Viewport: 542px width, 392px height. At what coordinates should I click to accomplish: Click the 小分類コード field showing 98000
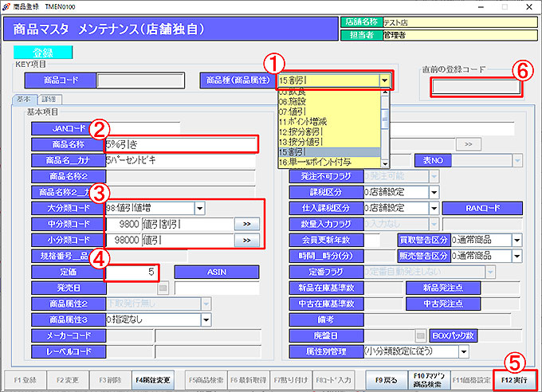(123, 240)
